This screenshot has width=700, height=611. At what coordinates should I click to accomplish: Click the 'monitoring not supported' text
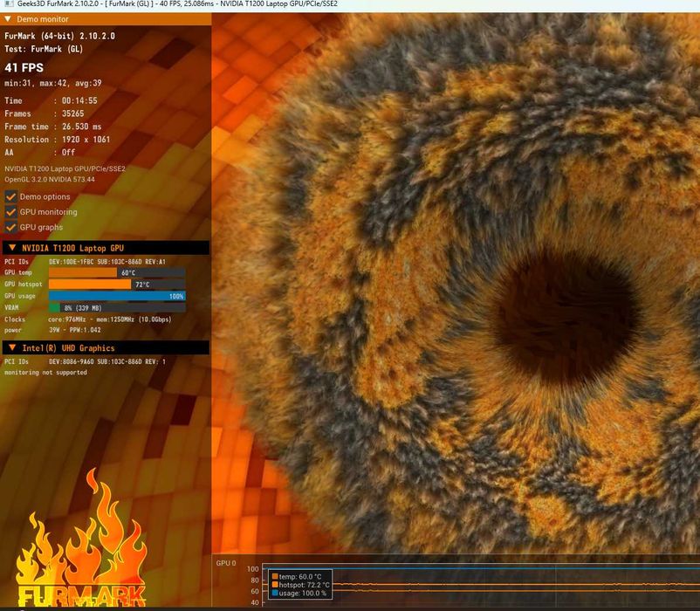click(x=45, y=372)
